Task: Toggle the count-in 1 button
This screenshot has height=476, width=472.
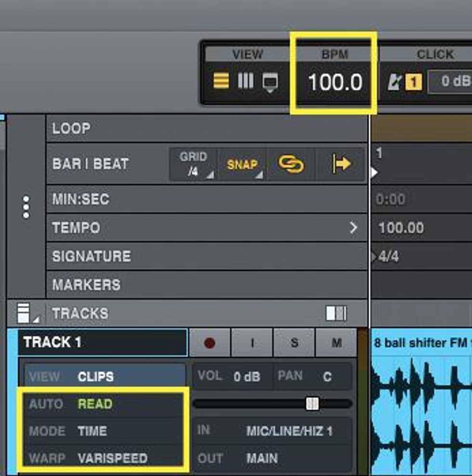Action: pyautogui.click(x=413, y=82)
